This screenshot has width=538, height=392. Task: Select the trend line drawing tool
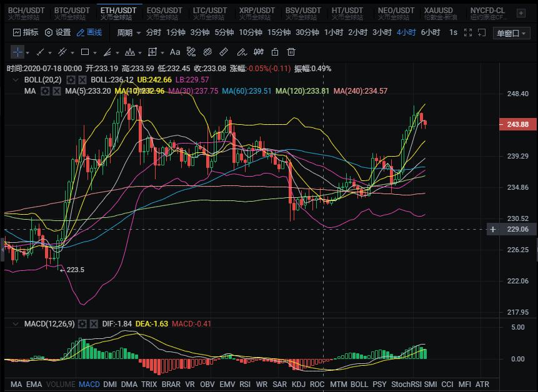[x=41, y=52]
